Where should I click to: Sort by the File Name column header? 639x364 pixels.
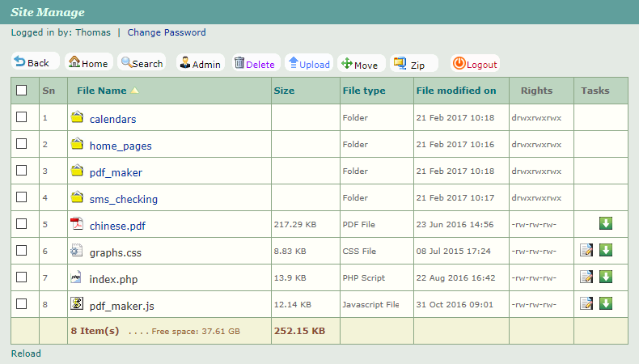[x=101, y=91]
